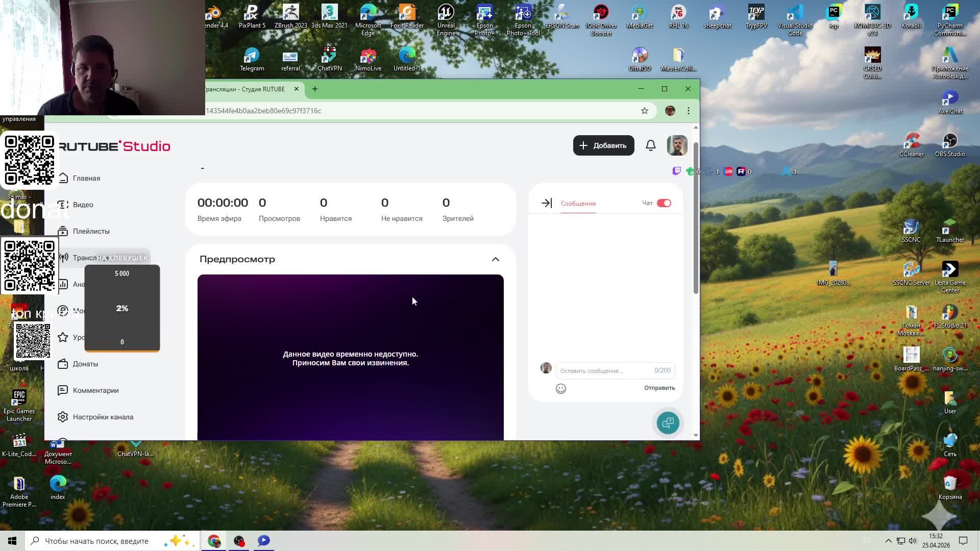Go to Главная in sidebar
Screen dimensions: 980x551
point(86,178)
